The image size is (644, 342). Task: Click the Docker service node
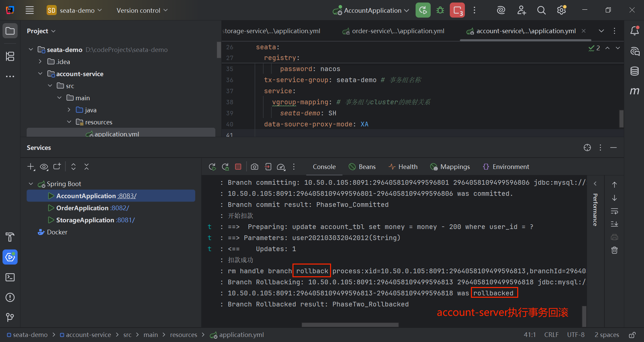[x=53, y=232]
